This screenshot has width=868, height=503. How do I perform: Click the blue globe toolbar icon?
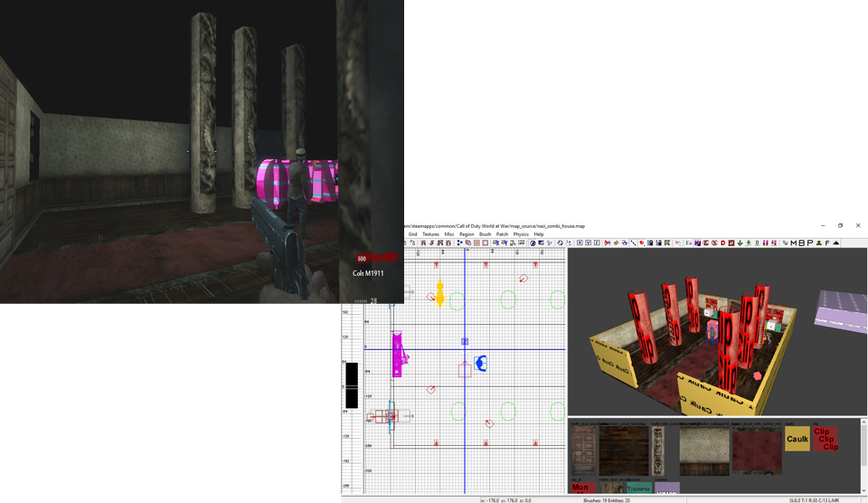pos(533,242)
